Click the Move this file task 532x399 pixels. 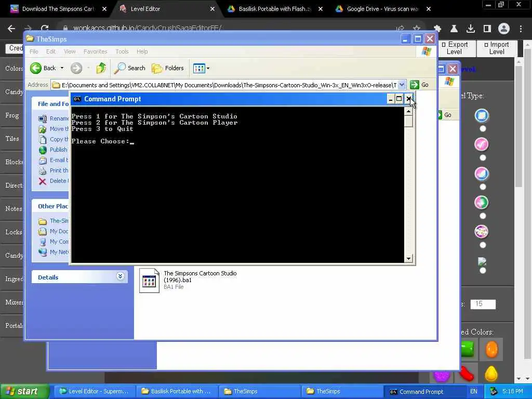coord(54,129)
